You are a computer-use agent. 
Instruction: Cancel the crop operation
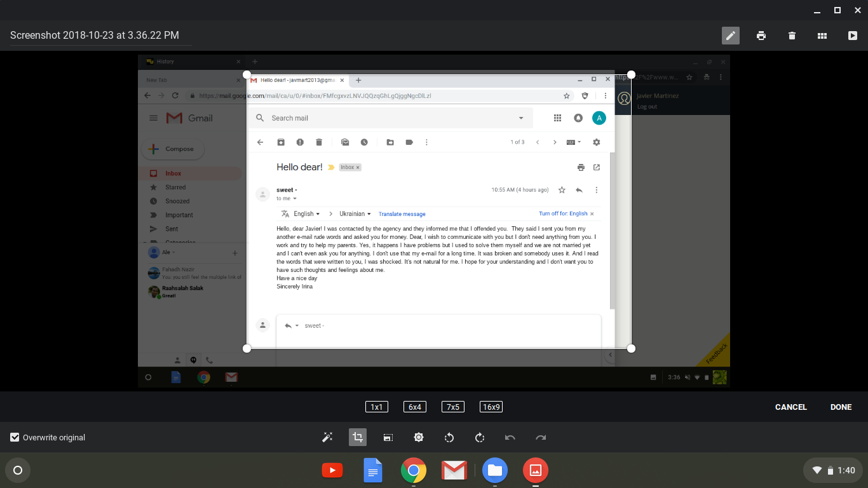point(791,407)
